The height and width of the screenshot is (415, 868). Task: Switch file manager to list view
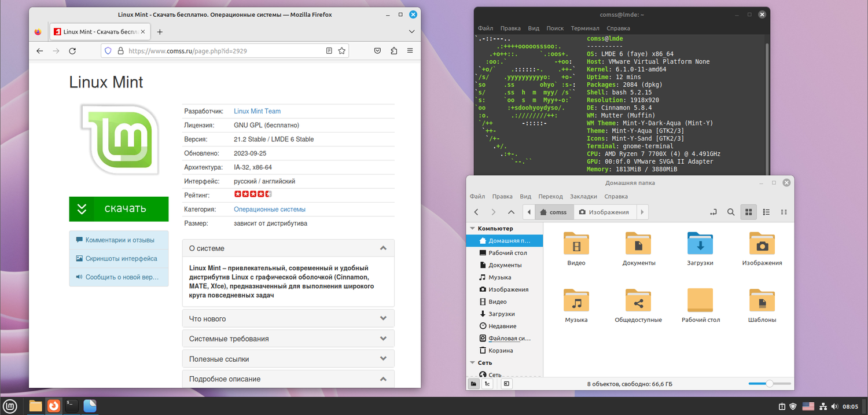pos(766,212)
